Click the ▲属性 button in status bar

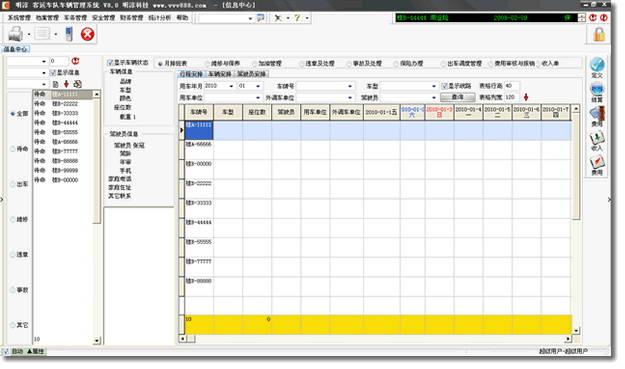(35, 351)
